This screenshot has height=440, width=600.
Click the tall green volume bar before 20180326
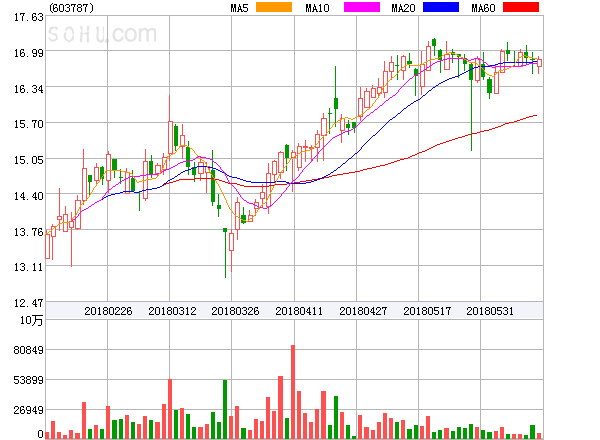click(x=225, y=409)
